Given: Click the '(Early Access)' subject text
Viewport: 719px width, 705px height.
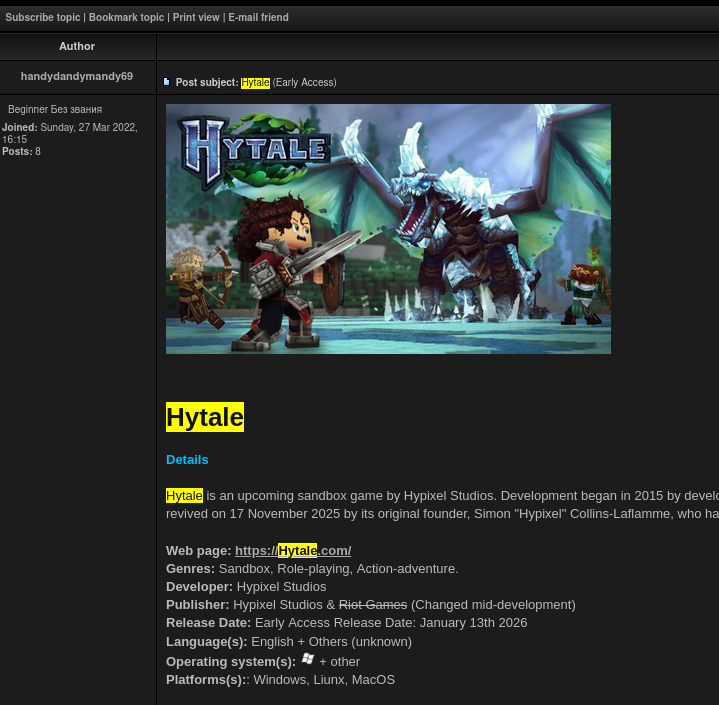Looking at the screenshot, I should (x=304, y=83).
